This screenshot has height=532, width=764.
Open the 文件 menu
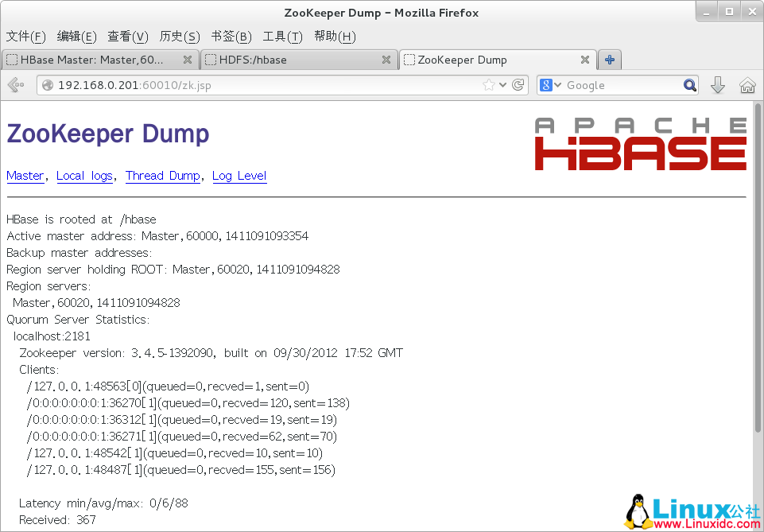[x=27, y=37]
